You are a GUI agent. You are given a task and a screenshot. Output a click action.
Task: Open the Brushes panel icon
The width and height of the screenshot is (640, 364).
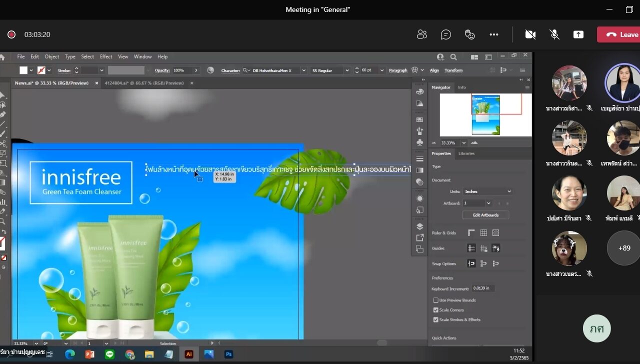(420, 131)
